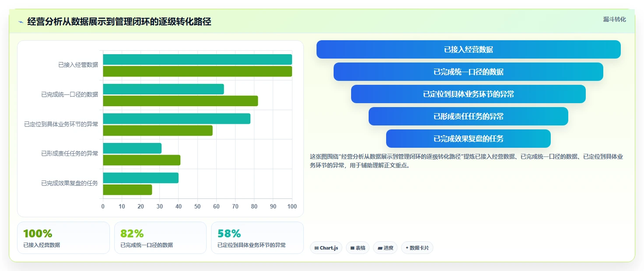
Task: Click the 100% value in the first stat card
Action: (38, 233)
